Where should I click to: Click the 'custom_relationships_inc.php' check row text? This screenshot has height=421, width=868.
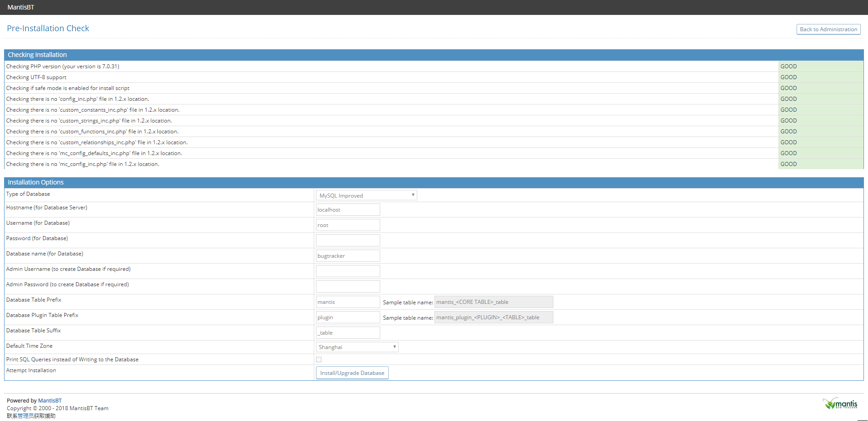point(97,142)
